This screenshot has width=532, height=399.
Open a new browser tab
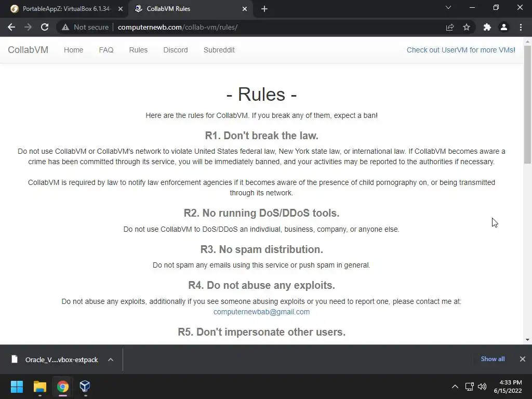(264, 9)
